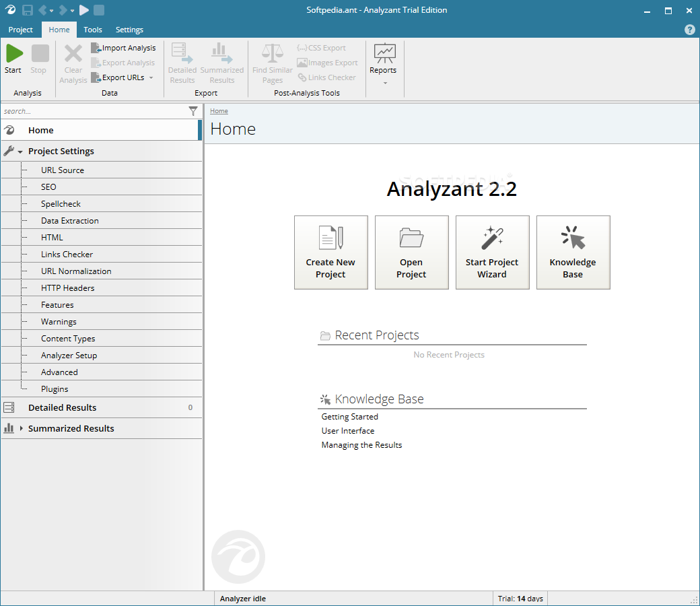Open Links Checker in sidebar tree
The image size is (700, 606).
67,254
